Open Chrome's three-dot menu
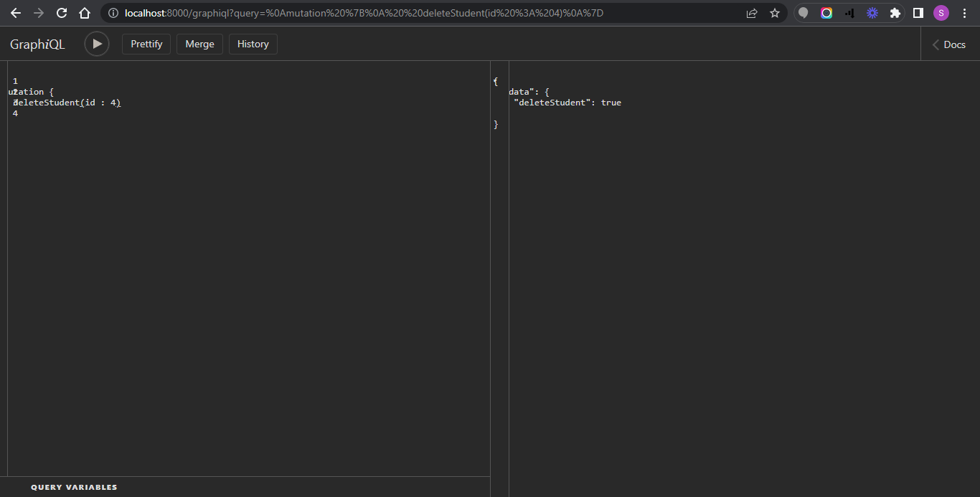The width and height of the screenshot is (980, 497). 964,13
